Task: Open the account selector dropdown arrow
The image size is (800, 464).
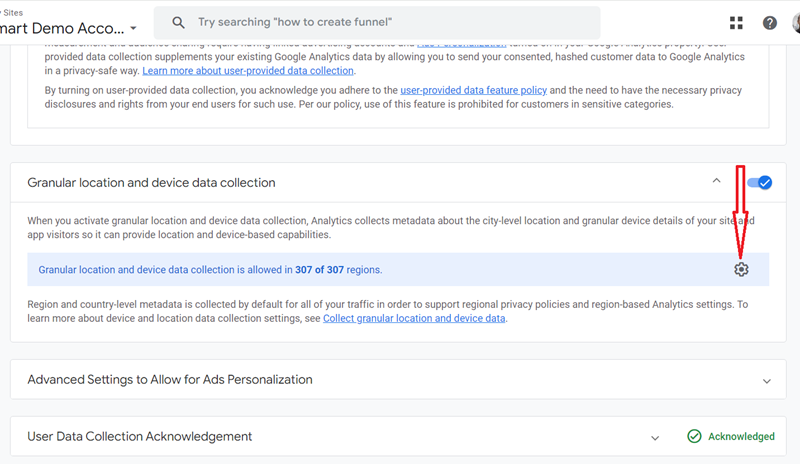Action: click(x=133, y=28)
